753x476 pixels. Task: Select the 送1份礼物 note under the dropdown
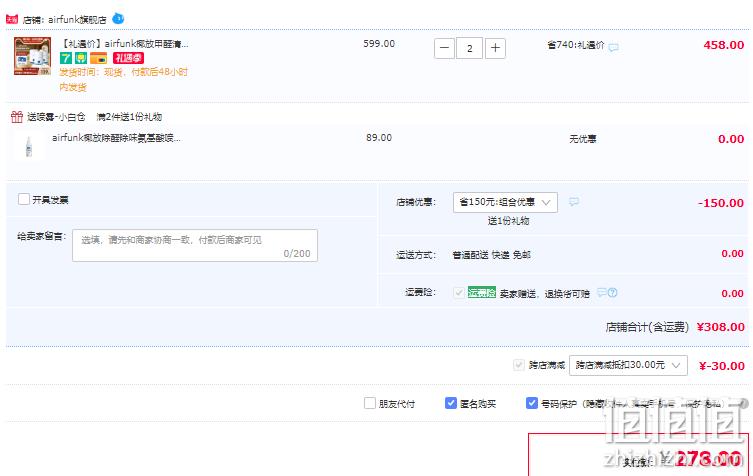pyautogui.click(x=508, y=221)
